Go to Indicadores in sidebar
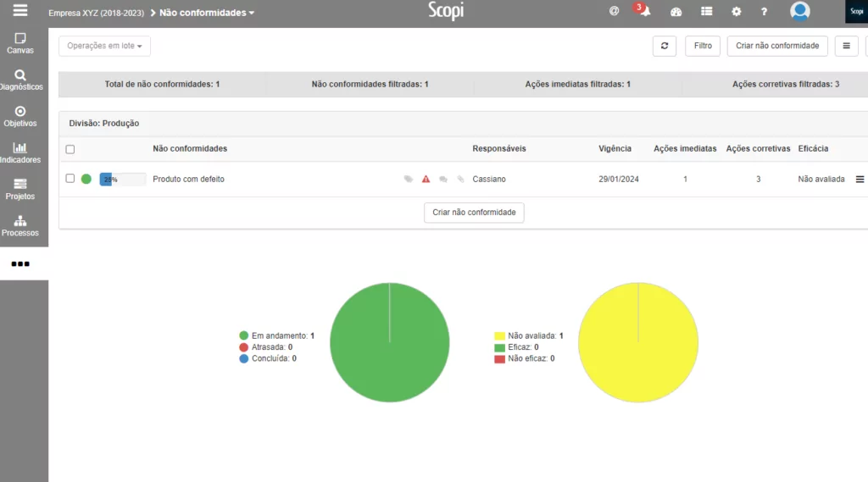 click(x=20, y=152)
